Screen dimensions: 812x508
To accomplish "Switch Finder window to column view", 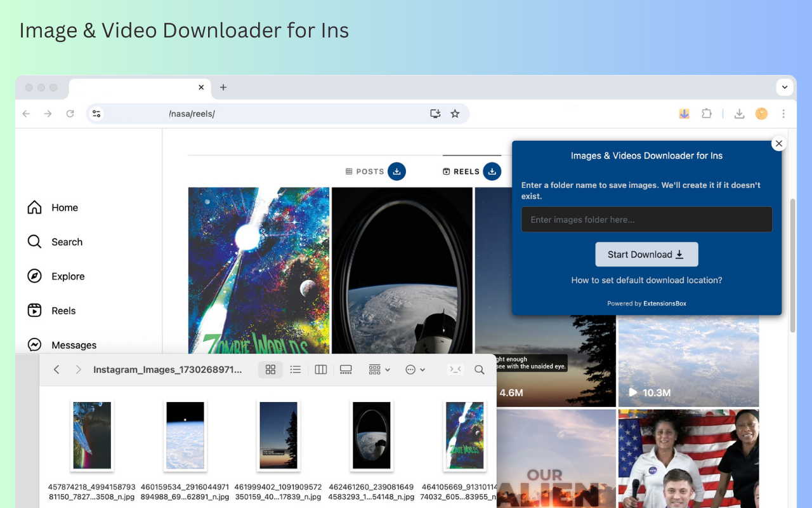I will point(320,369).
